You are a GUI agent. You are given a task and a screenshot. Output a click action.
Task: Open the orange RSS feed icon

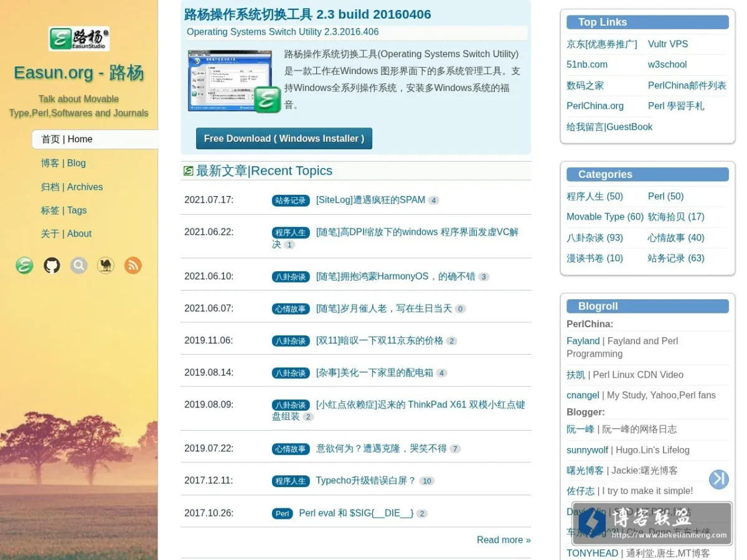point(133,266)
